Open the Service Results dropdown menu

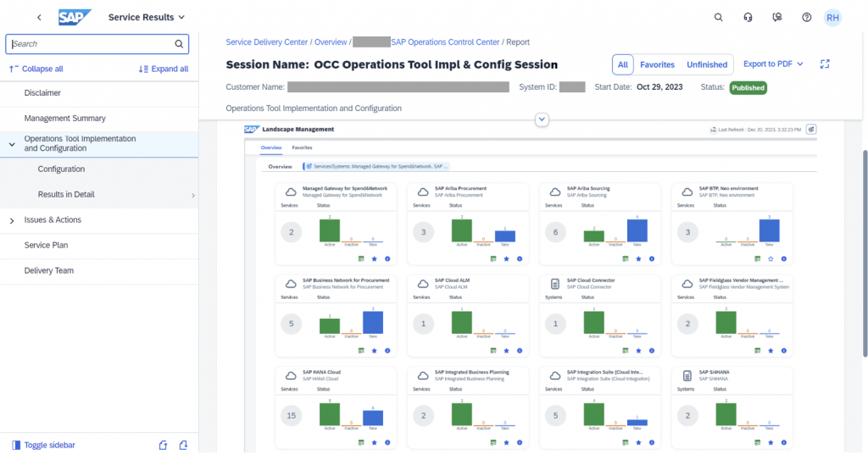(x=147, y=17)
